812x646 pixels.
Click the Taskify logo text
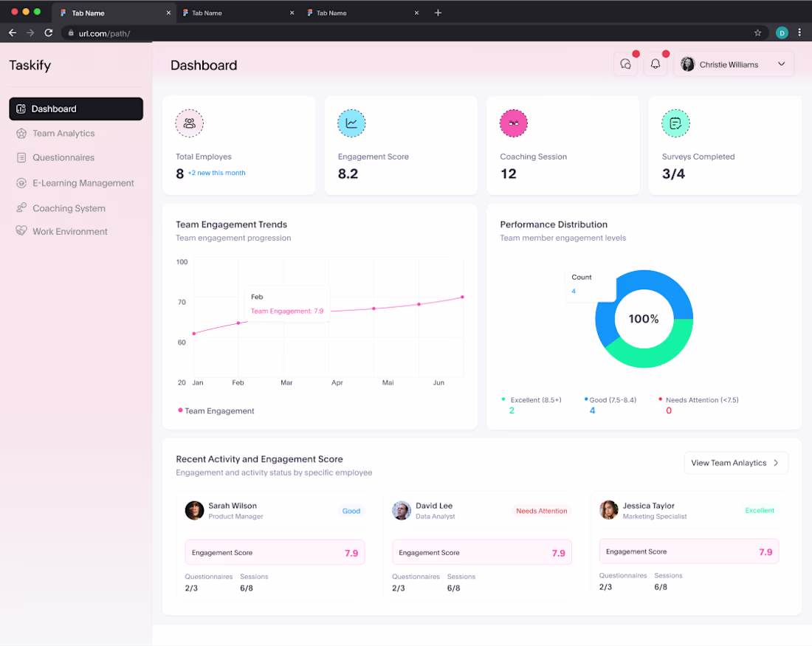[x=30, y=65]
